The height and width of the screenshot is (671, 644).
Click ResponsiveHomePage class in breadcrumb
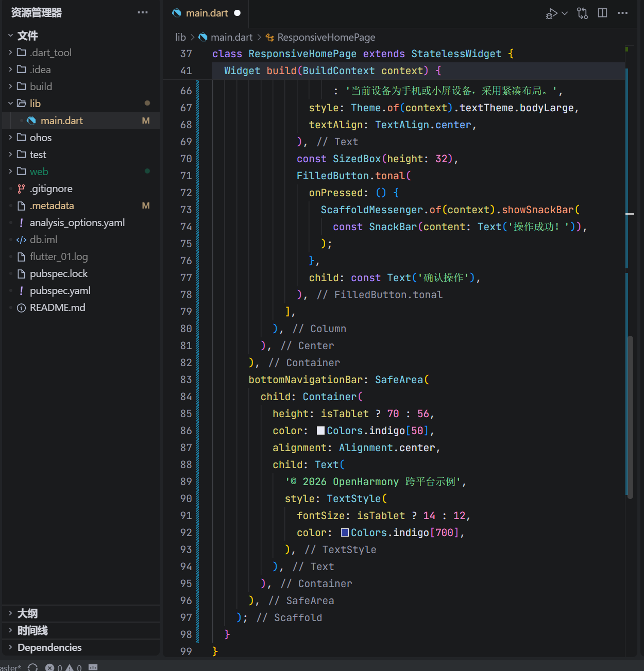[x=326, y=37]
